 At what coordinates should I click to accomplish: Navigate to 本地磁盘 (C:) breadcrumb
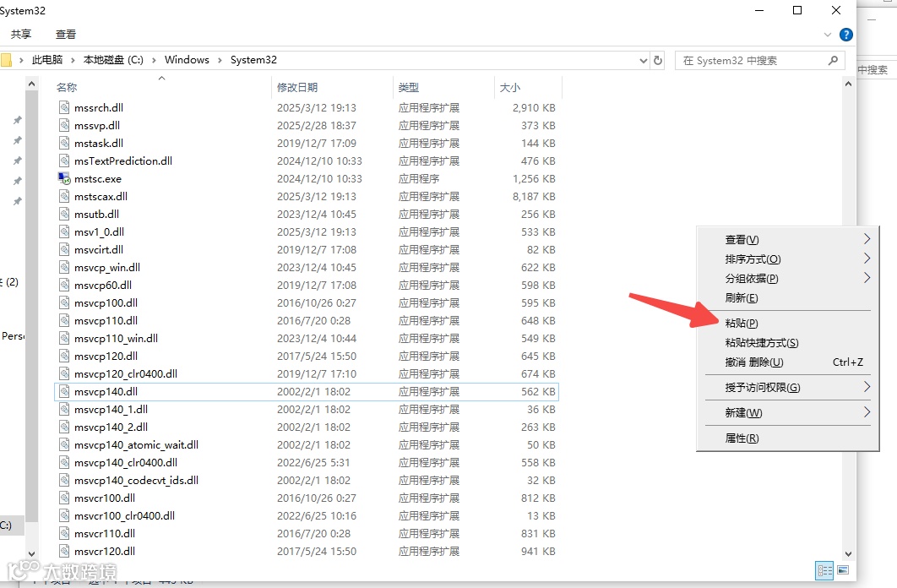[x=113, y=60]
